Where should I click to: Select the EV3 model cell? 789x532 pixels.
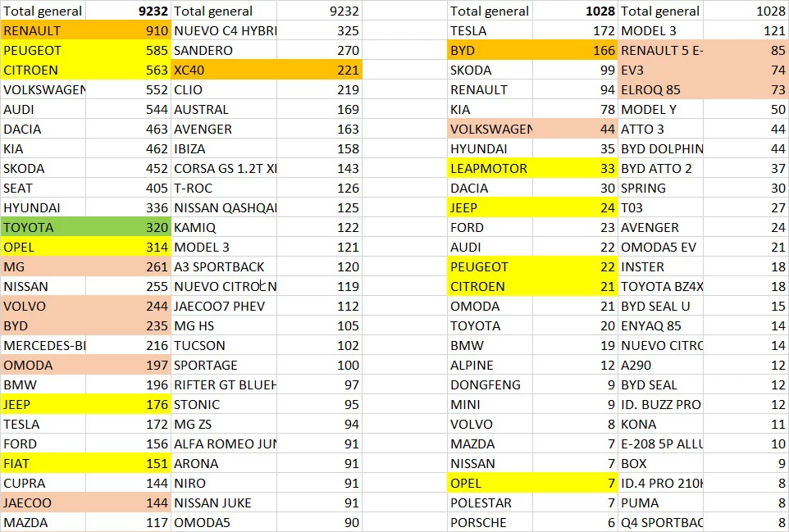(x=661, y=70)
